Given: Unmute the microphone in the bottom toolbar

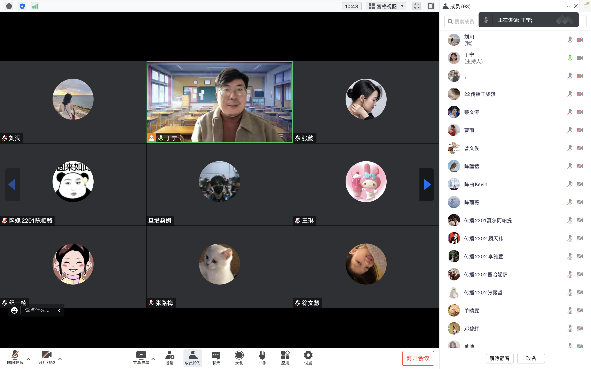Looking at the screenshot, I should [x=15, y=357].
